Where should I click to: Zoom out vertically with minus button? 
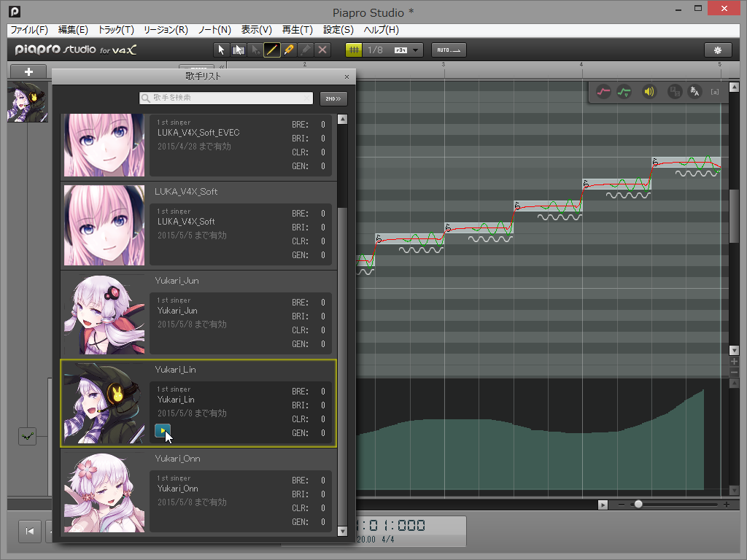(x=734, y=372)
